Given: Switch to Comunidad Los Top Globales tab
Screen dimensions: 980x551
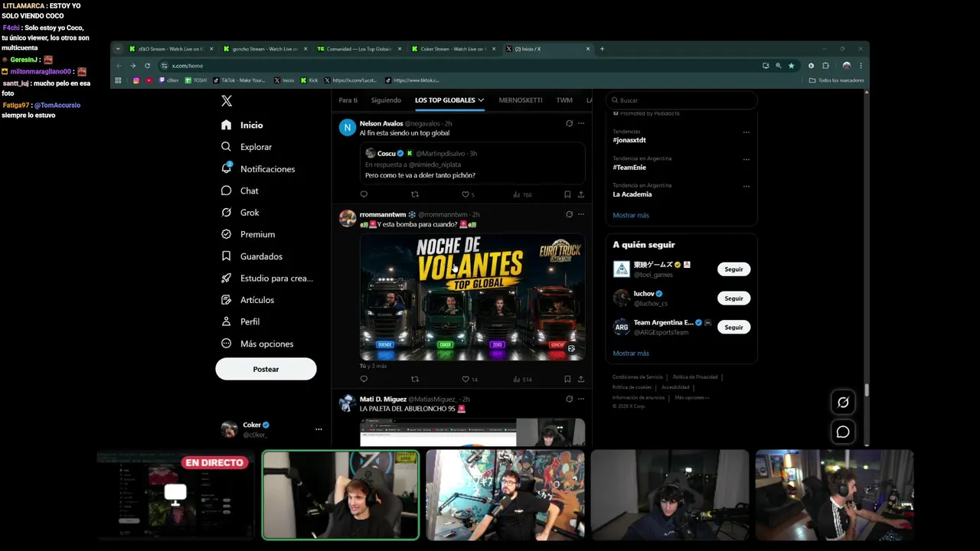Looking at the screenshot, I should (x=359, y=49).
